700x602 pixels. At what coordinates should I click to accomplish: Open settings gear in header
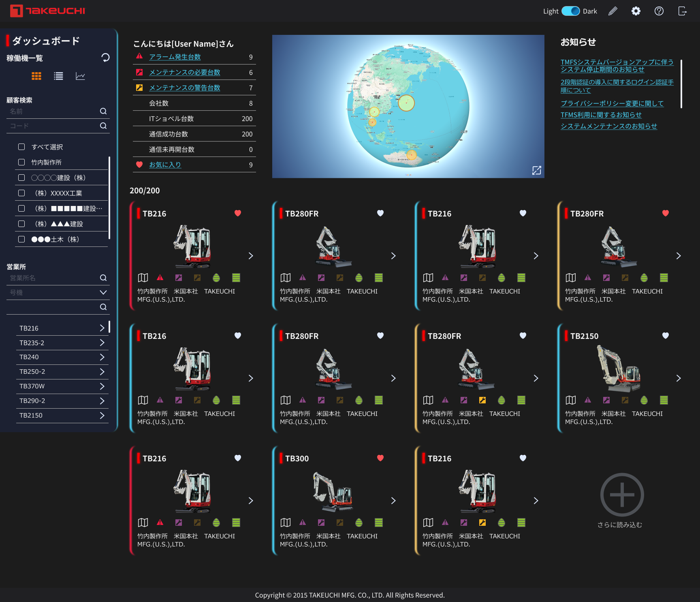636,11
